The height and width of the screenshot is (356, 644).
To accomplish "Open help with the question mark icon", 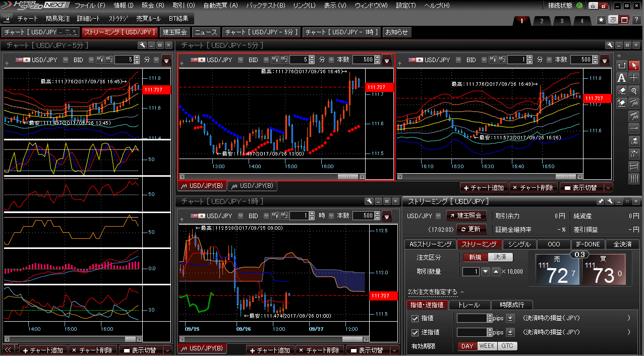I will coord(636,20).
